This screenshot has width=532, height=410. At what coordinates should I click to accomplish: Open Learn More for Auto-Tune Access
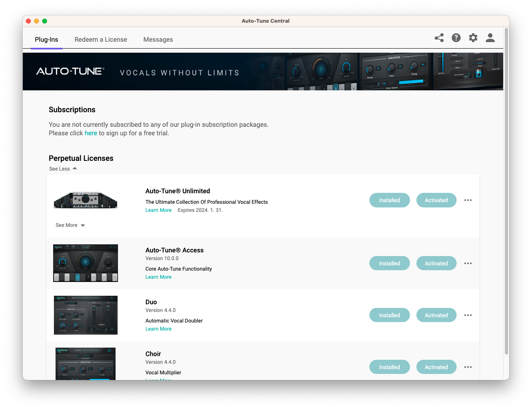pyautogui.click(x=159, y=277)
